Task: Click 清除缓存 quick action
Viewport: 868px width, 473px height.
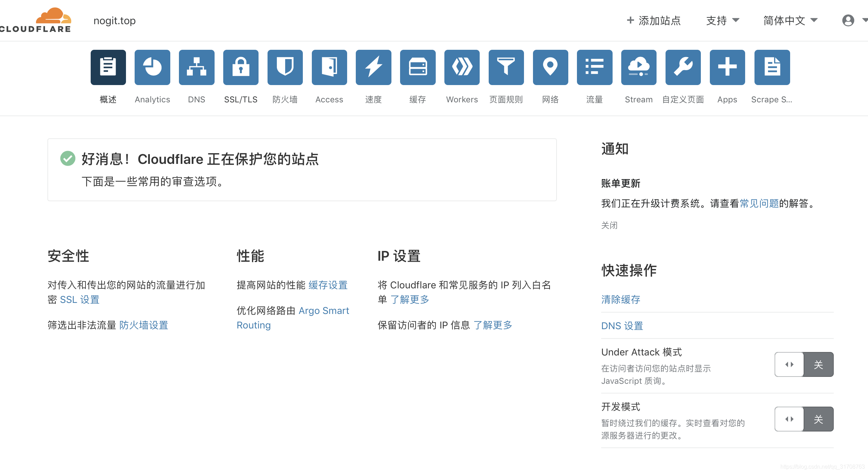Action: pyautogui.click(x=621, y=299)
